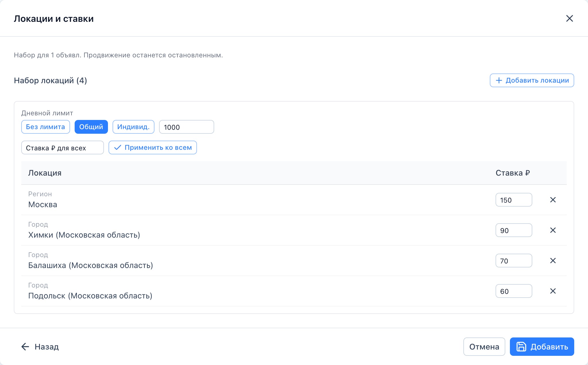588x365 pixels.
Task: Click the Ставка ₽ column header
Action: 513,173
